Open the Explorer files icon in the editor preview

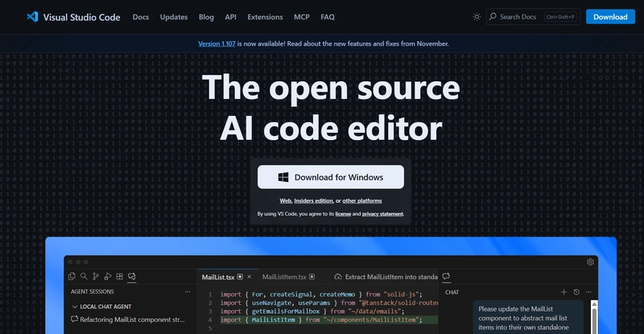[72, 276]
